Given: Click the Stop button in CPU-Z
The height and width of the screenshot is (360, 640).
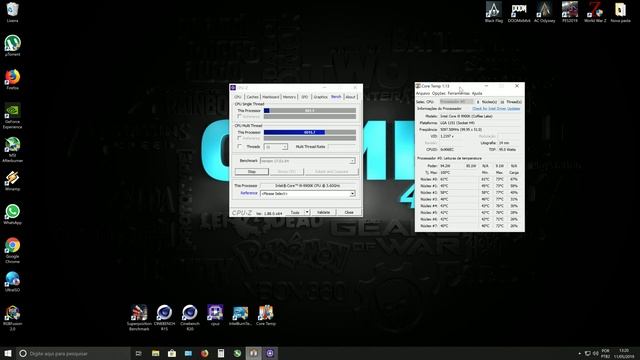Looking at the screenshot, I should pyautogui.click(x=251, y=171).
